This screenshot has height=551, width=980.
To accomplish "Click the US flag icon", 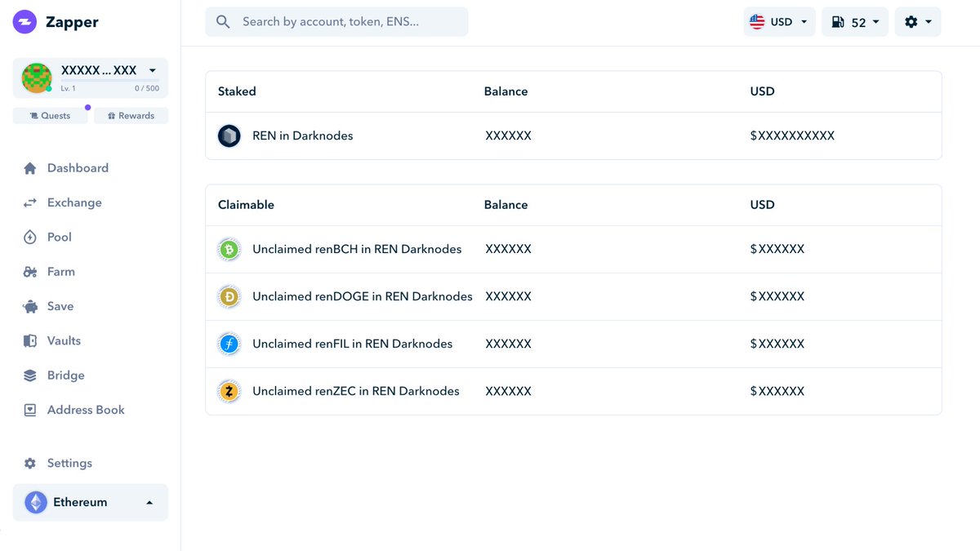I will click(757, 22).
